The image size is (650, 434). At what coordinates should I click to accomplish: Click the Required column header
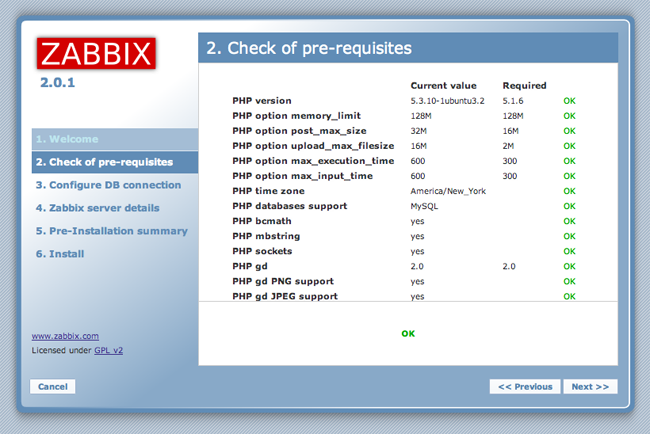(524, 85)
